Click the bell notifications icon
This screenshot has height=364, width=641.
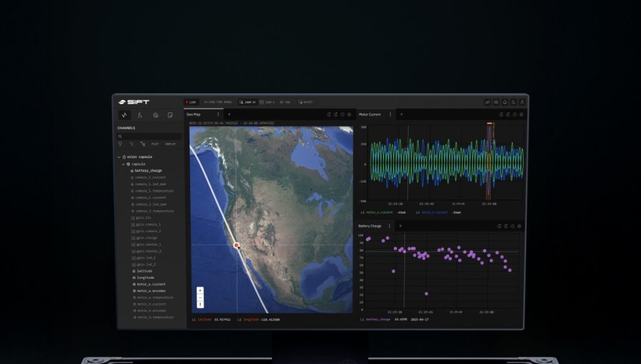tap(505, 102)
